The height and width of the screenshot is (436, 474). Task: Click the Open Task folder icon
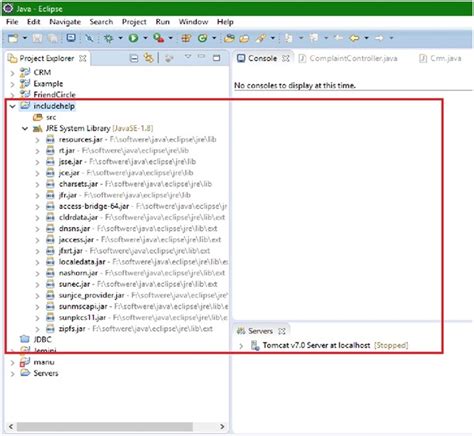(x=244, y=39)
